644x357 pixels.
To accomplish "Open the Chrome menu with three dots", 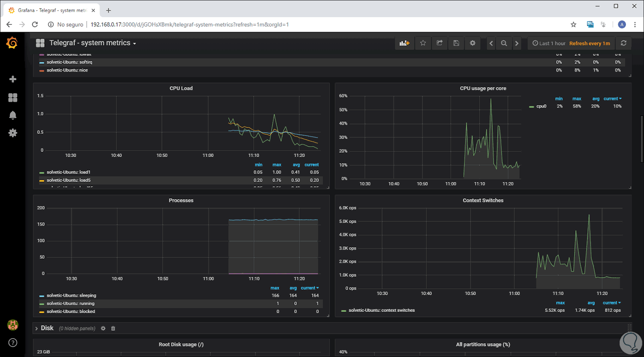I will (x=635, y=24).
